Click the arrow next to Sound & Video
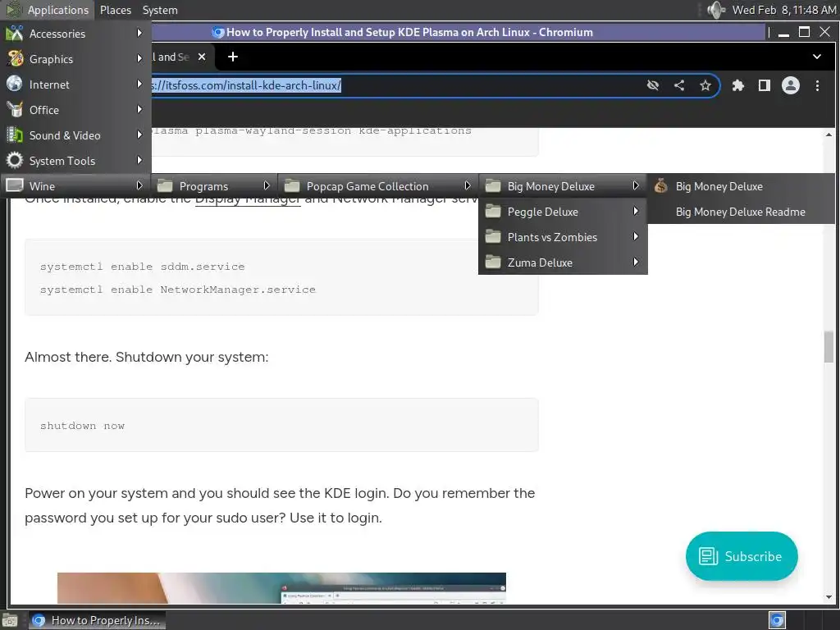This screenshot has width=840, height=630. 139,135
